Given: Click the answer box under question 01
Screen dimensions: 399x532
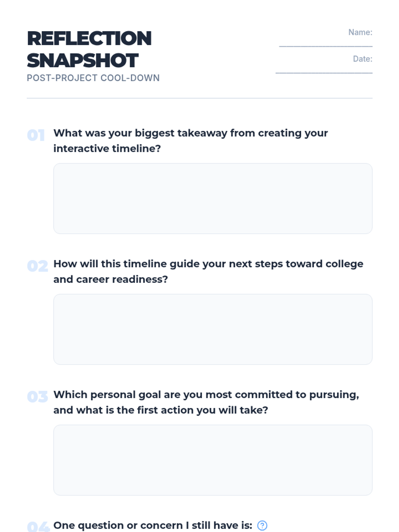Looking at the screenshot, I should (213, 199).
